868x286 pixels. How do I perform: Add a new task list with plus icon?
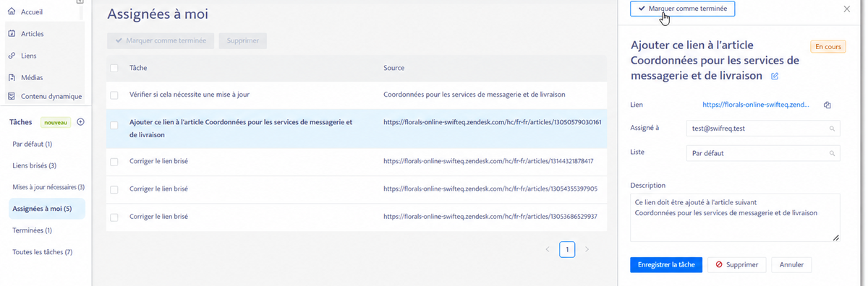[80, 122]
